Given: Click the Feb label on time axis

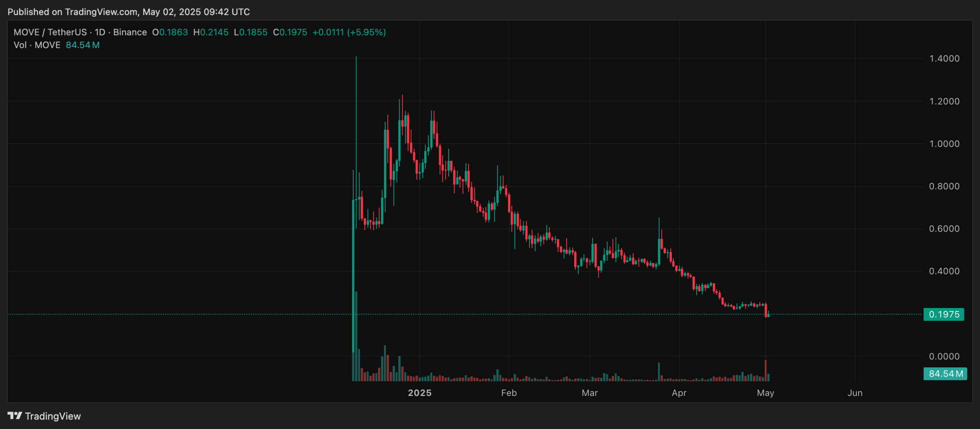Looking at the screenshot, I should pos(509,393).
